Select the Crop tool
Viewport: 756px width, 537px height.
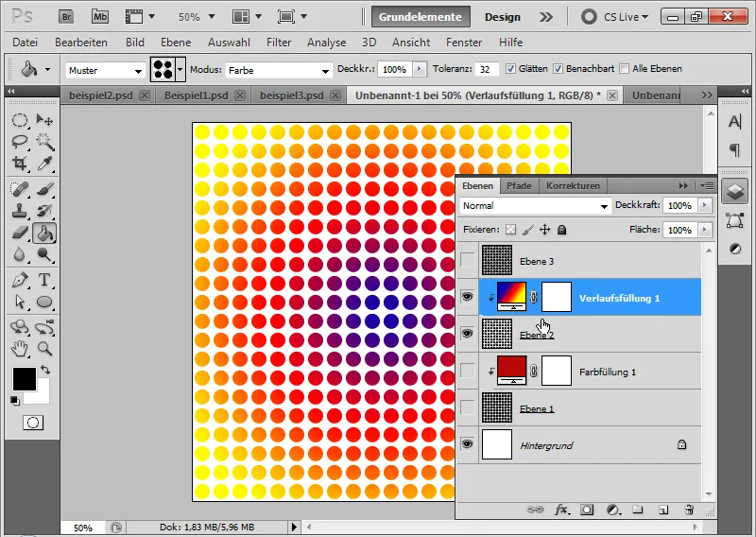coord(19,163)
